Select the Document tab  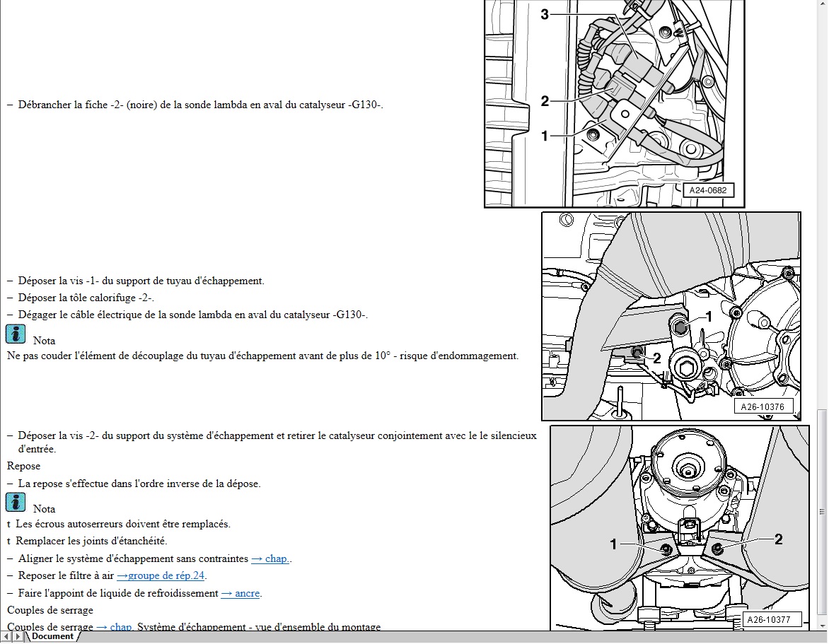[x=52, y=636]
